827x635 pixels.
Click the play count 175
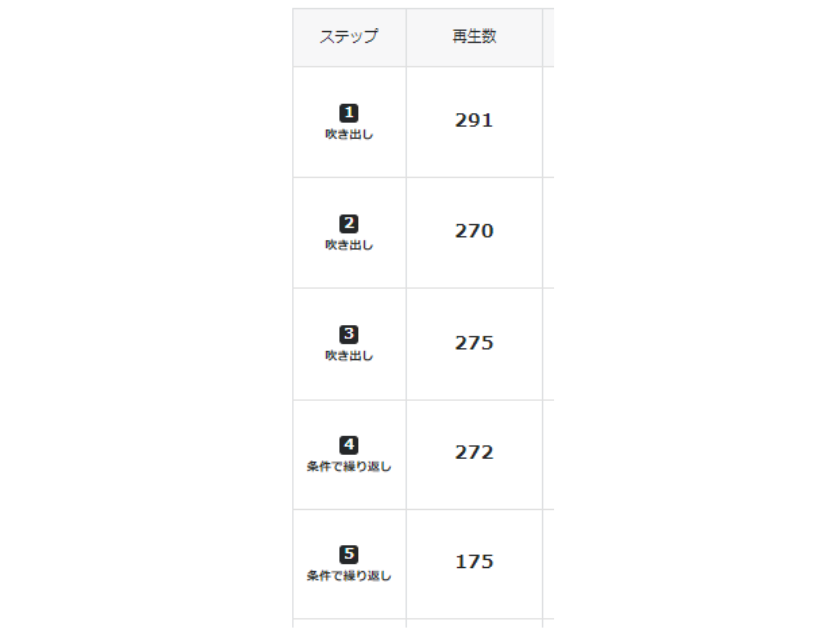[x=474, y=562]
